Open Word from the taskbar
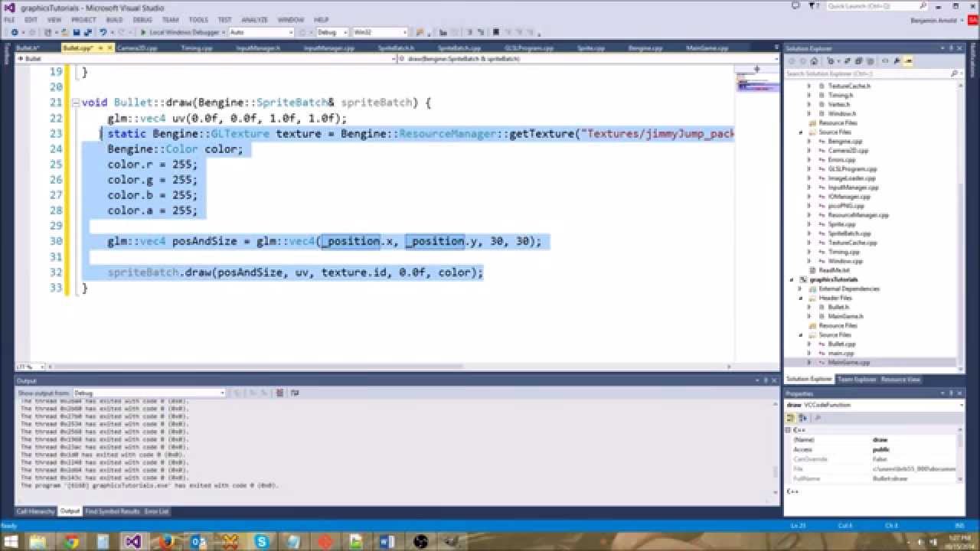 tap(388, 541)
